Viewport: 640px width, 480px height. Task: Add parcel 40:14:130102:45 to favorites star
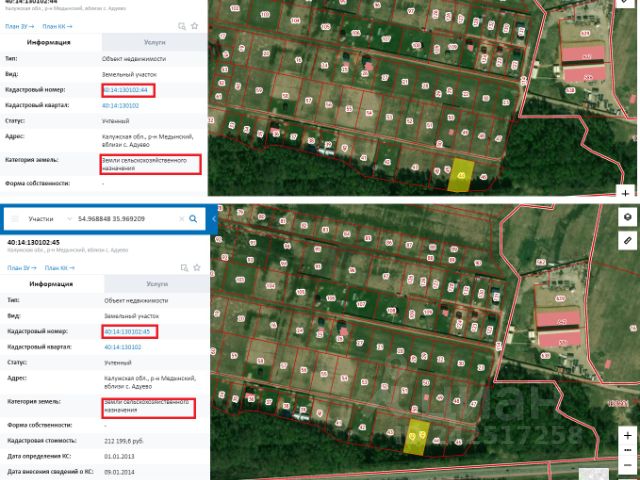(197, 267)
